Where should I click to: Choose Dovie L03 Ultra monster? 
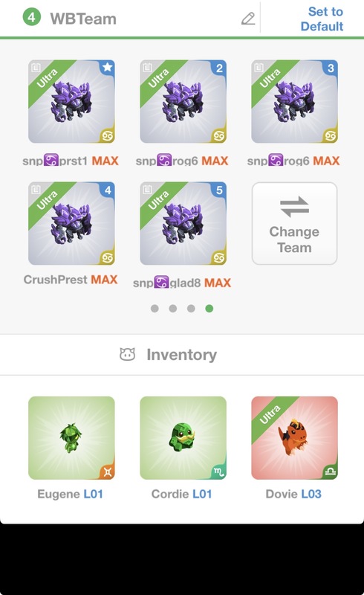(x=295, y=438)
